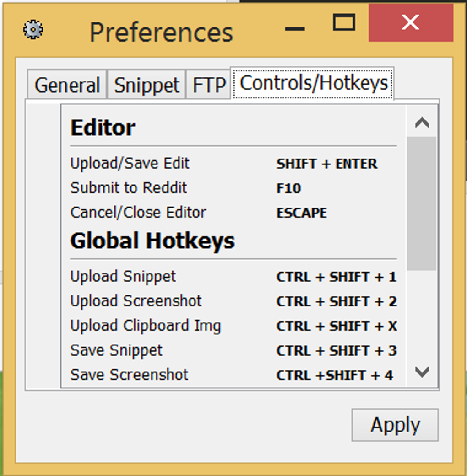This screenshot has width=467, height=476.
Task: Click the scroll down arrow
Action: (x=422, y=371)
